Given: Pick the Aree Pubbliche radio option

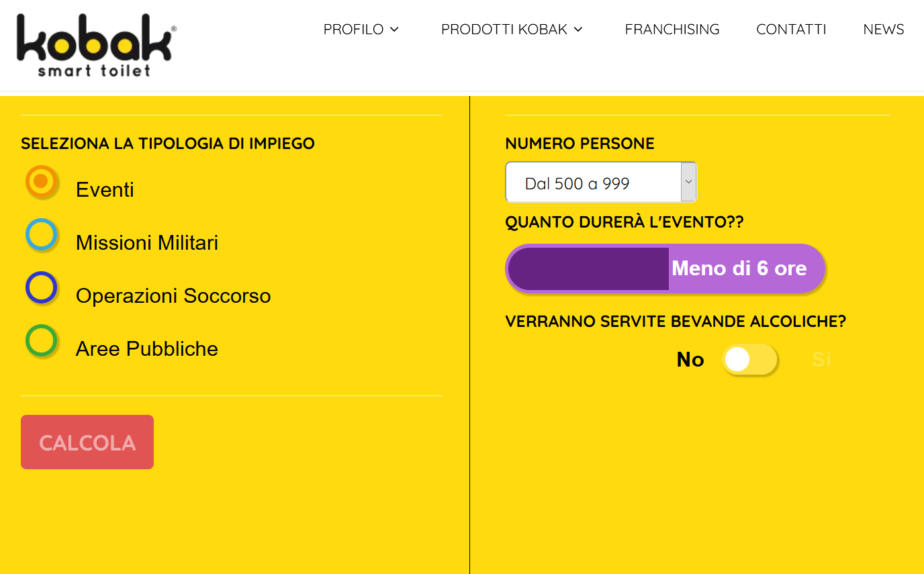Looking at the screenshot, I should point(42,341).
